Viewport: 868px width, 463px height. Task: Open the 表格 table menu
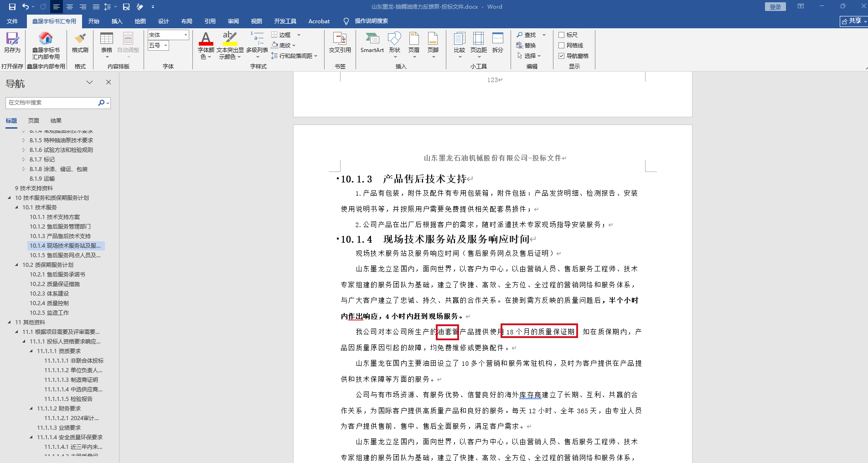107,45
